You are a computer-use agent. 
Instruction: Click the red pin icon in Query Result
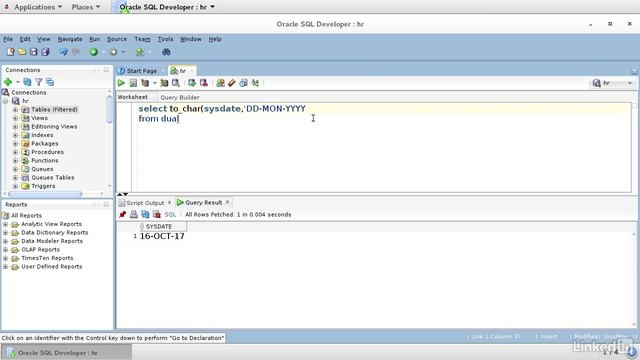tap(122, 214)
